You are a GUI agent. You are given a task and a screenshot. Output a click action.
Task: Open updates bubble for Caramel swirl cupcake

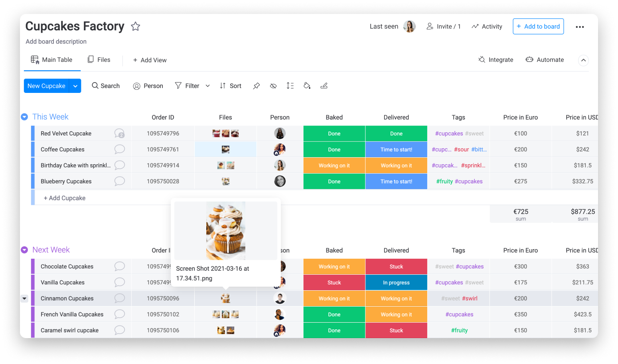(120, 330)
